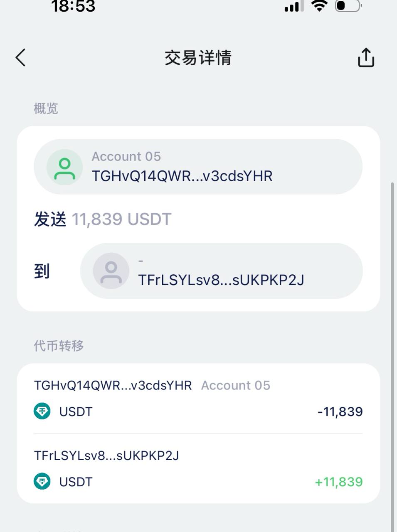
Task: Tap the gray recipient avatar icon
Action: [111, 271]
